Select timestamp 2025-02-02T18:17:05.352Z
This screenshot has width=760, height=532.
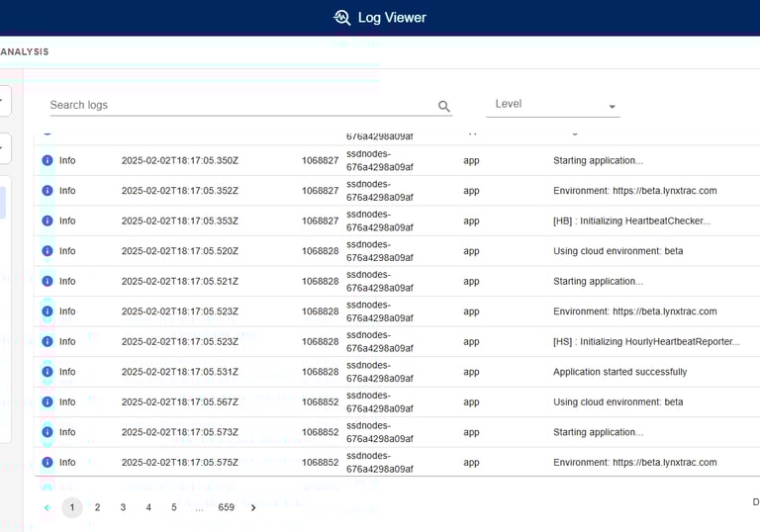pos(180,191)
